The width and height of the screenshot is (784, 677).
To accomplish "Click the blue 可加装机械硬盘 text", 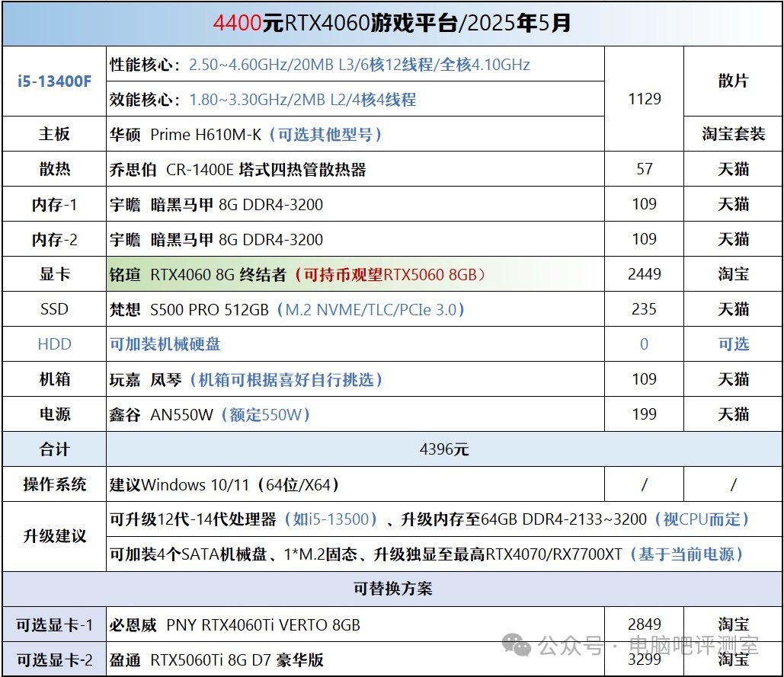I will pyautogui.click(x=165, y=344).
